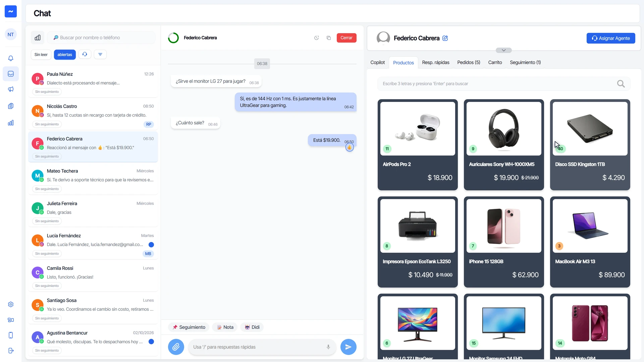This screenshot has width=644, height=362.
Task: Click the clock history icon in chat header
Action: (316, 38)
